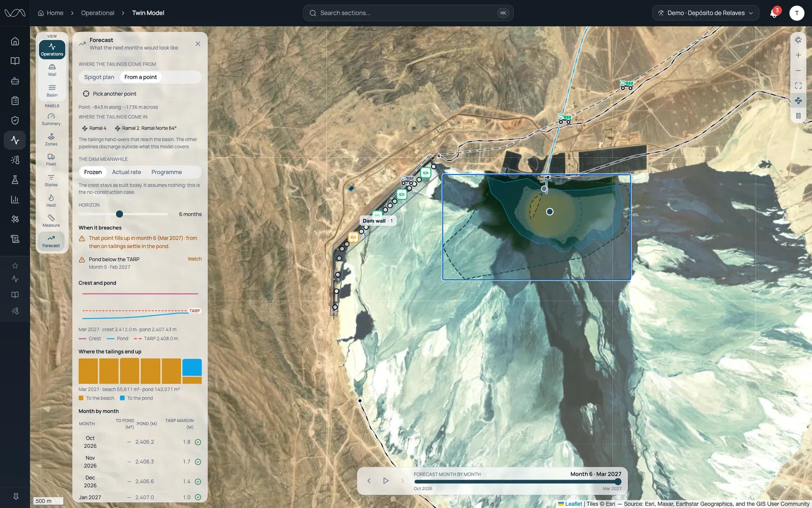Click the Dam wall 1 map label
The image size is (812, 508).
(378, 221)
